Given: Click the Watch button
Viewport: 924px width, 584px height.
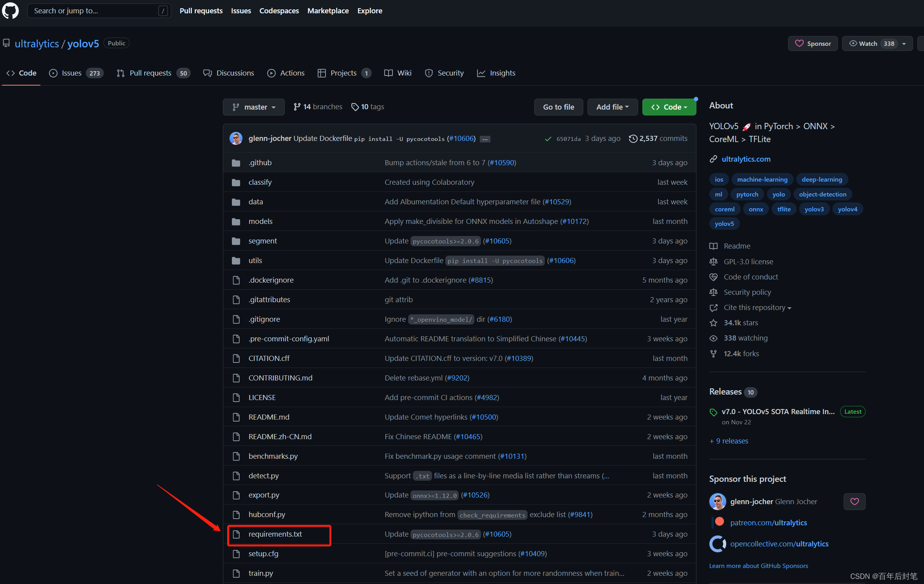Looking at the screenshot, I should (877, 43).
